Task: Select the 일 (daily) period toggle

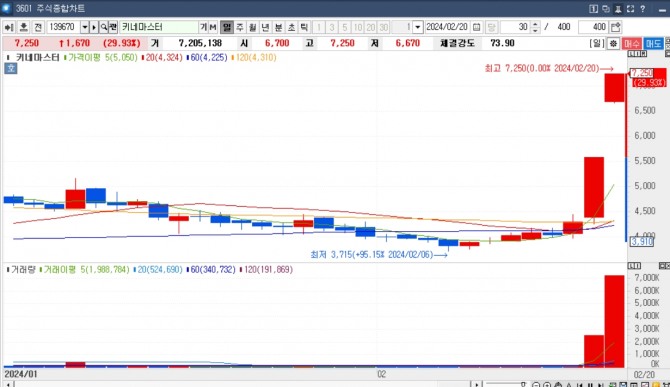Action: tap(226, 27)
